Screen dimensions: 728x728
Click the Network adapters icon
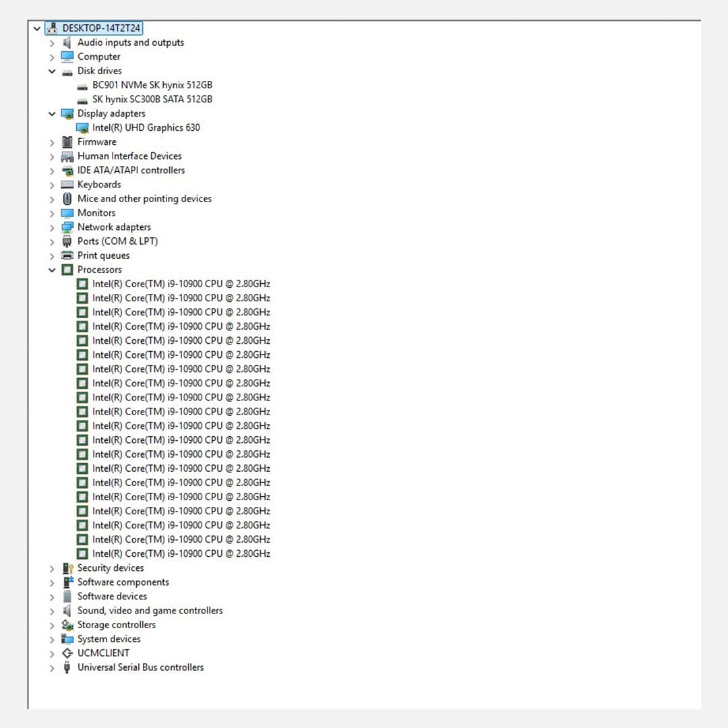[67, 227]
